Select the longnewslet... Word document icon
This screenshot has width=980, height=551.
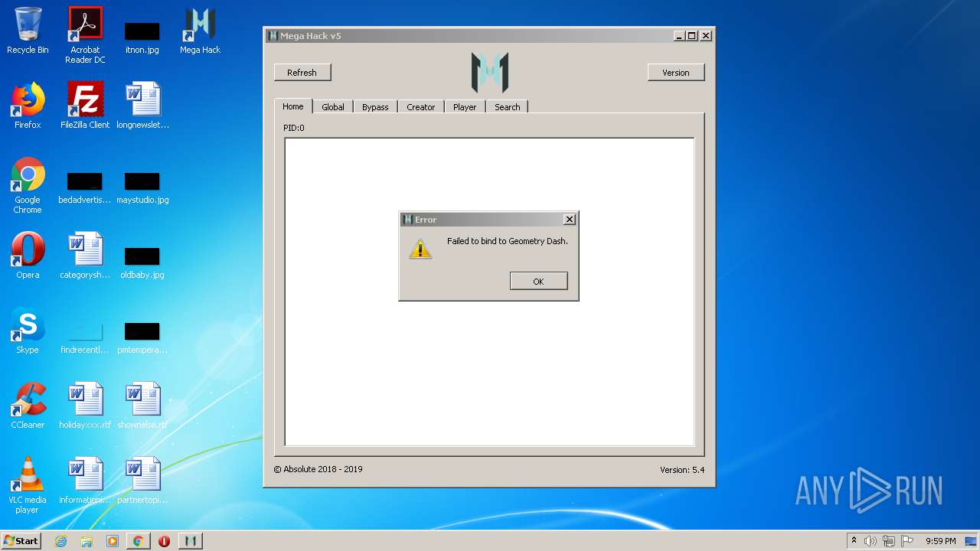coord(142,106)
